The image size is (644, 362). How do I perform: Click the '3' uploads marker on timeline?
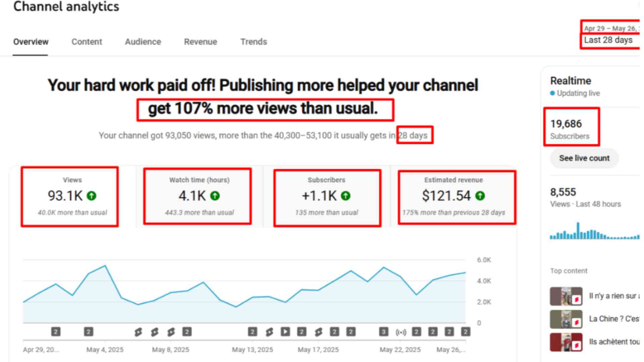383,332
